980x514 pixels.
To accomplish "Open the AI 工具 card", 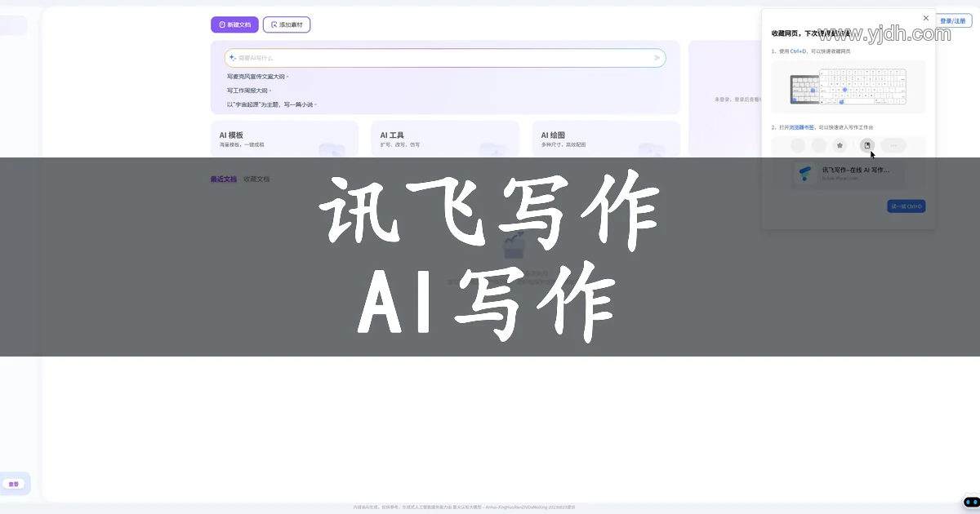I will coord(445,139).
